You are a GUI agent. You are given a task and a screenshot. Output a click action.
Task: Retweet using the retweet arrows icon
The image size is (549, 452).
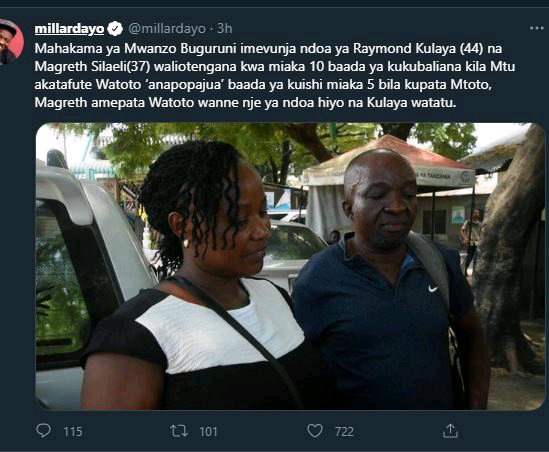click(179, 431)
